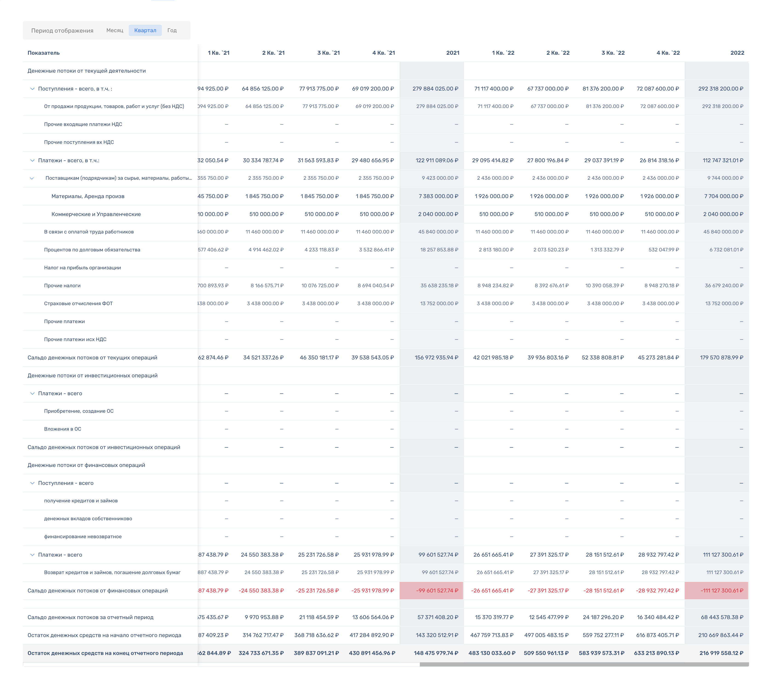This screenshot has width=772, height=700.
Task: Select the red 2021 financial balance cell
Action: point(432,591)
